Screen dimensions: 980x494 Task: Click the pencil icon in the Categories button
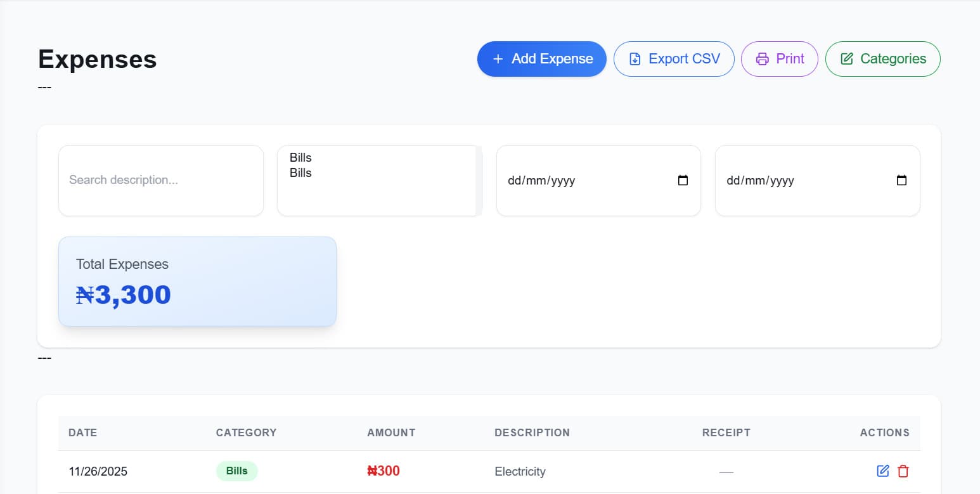pos(846,58)
